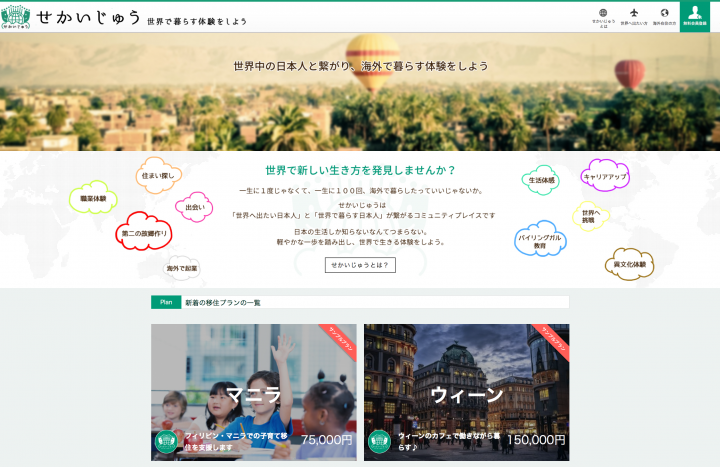Click the 75,000円 price on マニラ card
This screenshot has height=467, width=720.
(x=326, y=440)
